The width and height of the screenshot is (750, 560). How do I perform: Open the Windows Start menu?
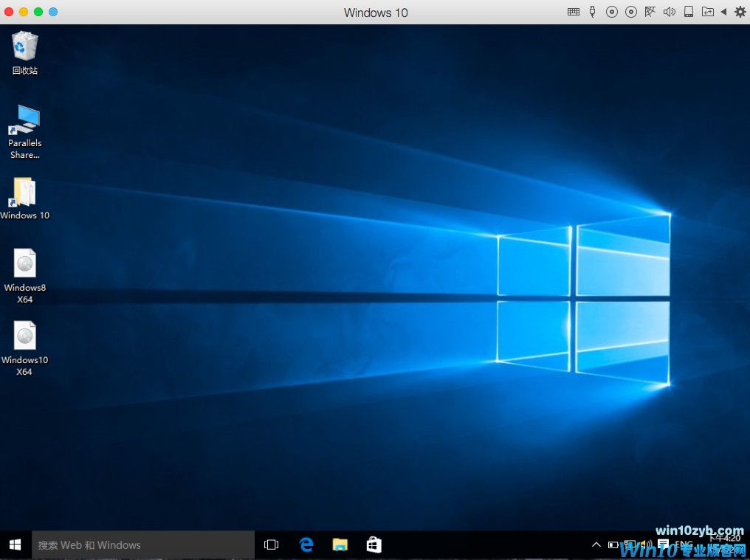[x=15, y=545]
